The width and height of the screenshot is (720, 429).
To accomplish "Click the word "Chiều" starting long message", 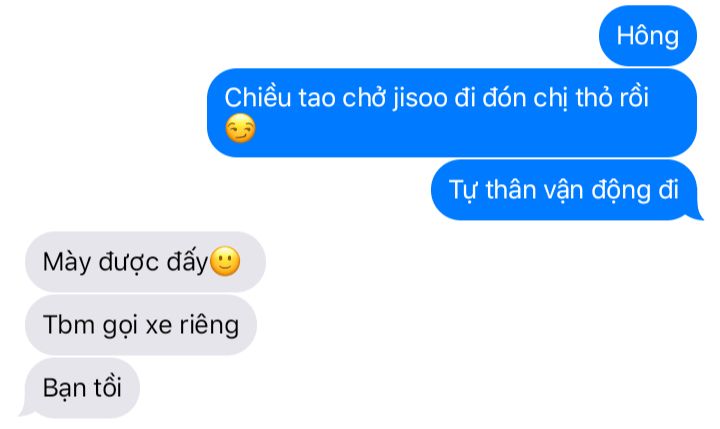I will coord(258,98).
